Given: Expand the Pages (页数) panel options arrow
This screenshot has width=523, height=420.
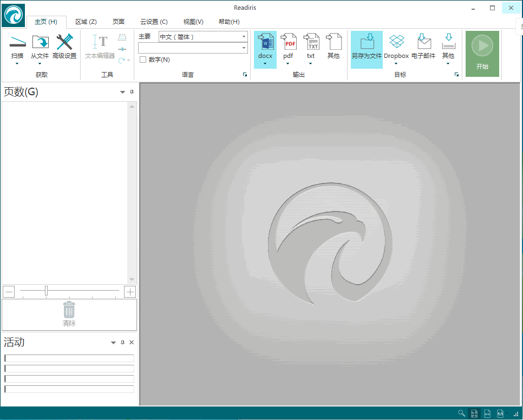Looking at the screenshot, I should 122,93.
